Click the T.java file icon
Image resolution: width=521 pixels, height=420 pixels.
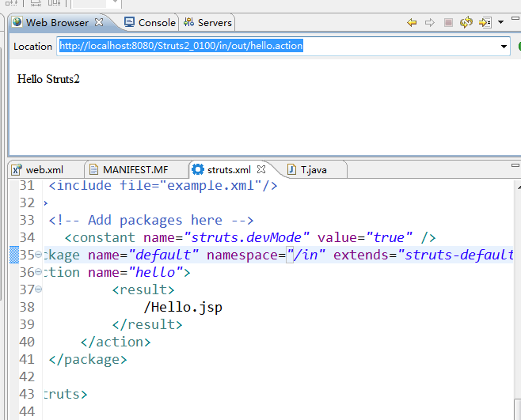291,169
